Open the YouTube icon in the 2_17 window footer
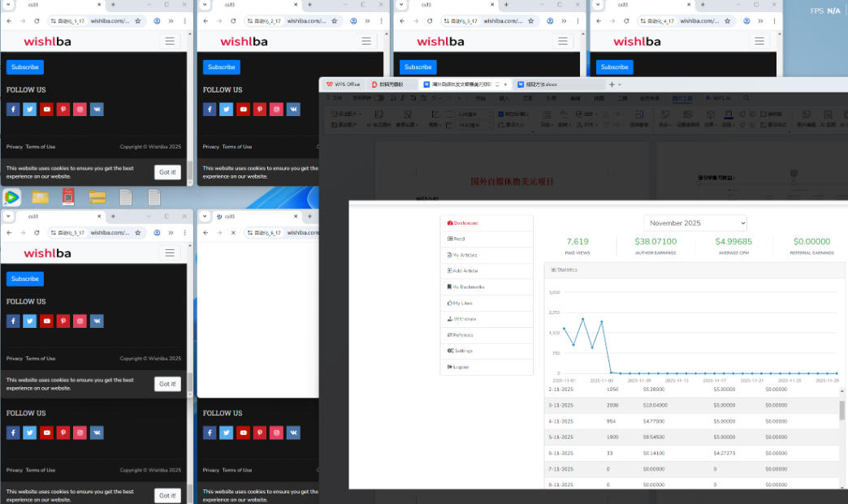The width and height of the screenshot is (848, 504). (243, 110)
